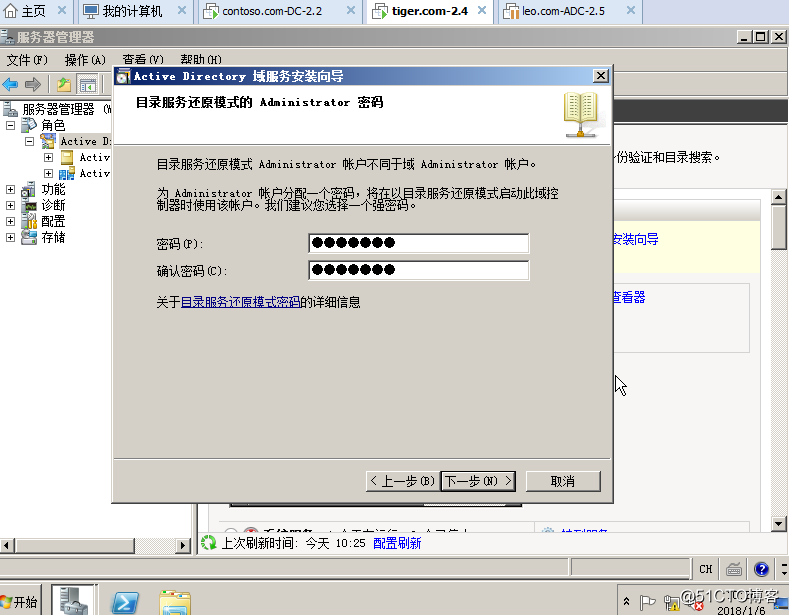Image resolution: width=789 pixels, height=615 pixels.
Task: Click the Active Directory role icon
Action: [x=48, y=141]
